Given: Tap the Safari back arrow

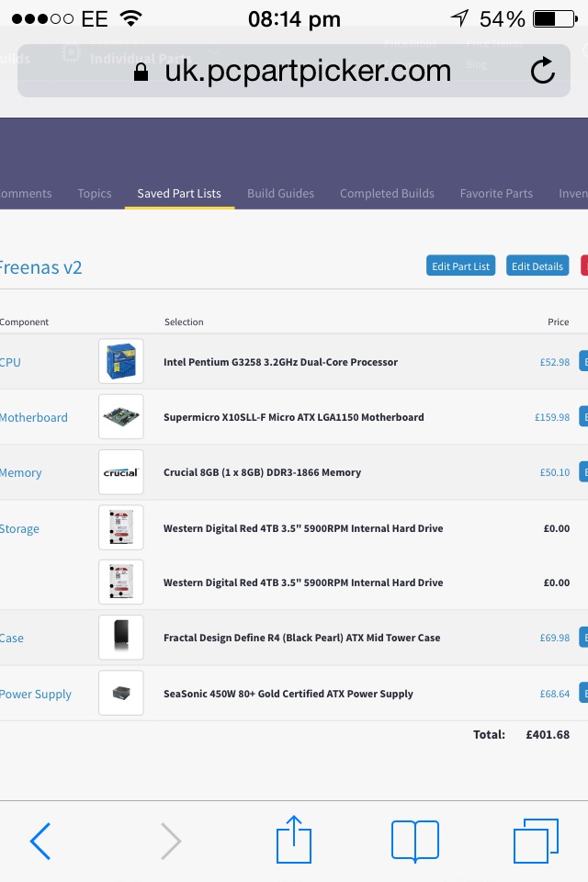Looking at the screenshot, I should tap(40, 841).
